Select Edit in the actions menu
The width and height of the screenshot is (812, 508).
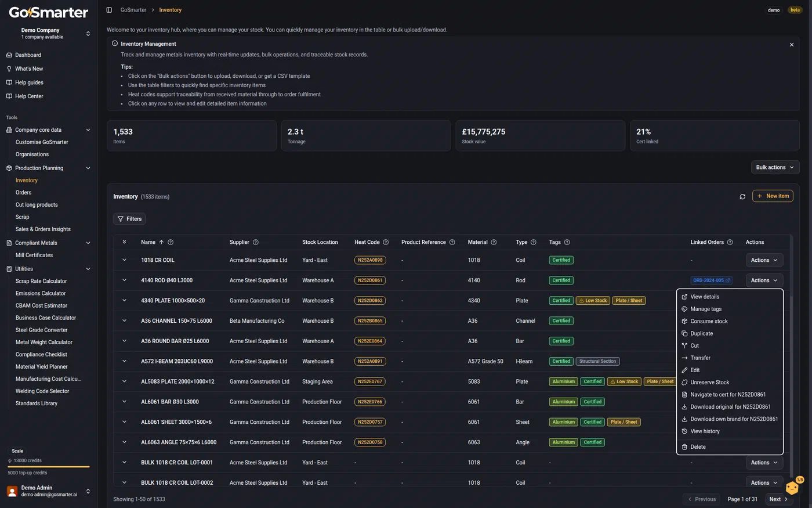pos(730,370)
